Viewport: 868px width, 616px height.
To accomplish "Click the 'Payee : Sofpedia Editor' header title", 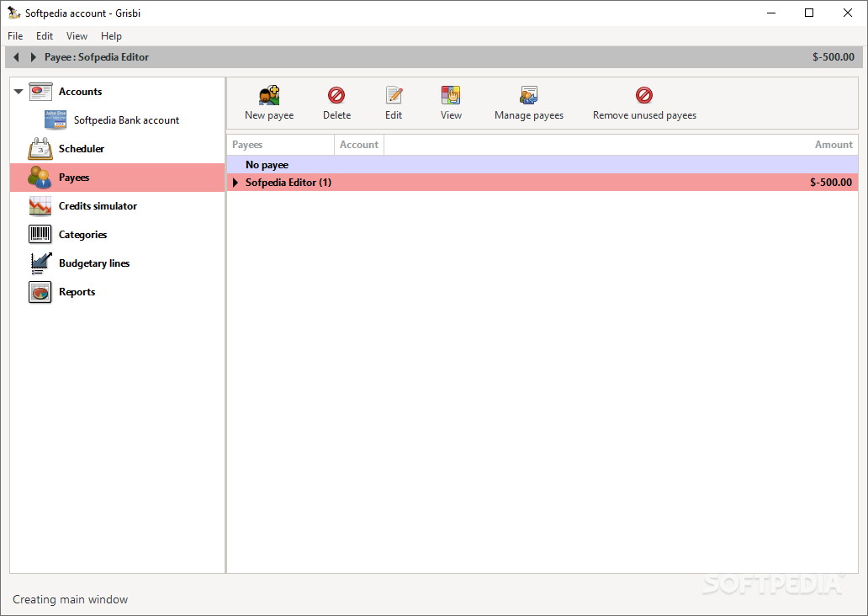I will pos(97,57).
